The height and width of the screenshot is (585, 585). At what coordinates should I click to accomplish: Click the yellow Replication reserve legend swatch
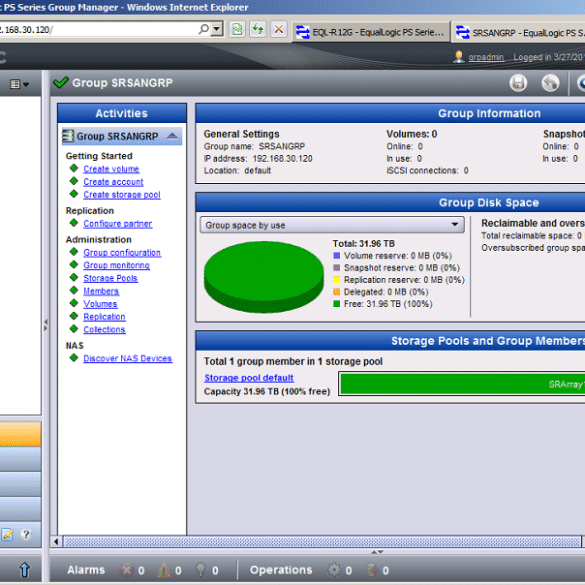tap(337, 279)
